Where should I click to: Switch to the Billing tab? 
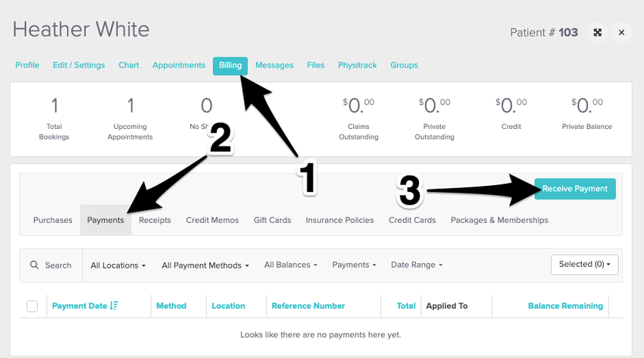click(x=230, y=65)
